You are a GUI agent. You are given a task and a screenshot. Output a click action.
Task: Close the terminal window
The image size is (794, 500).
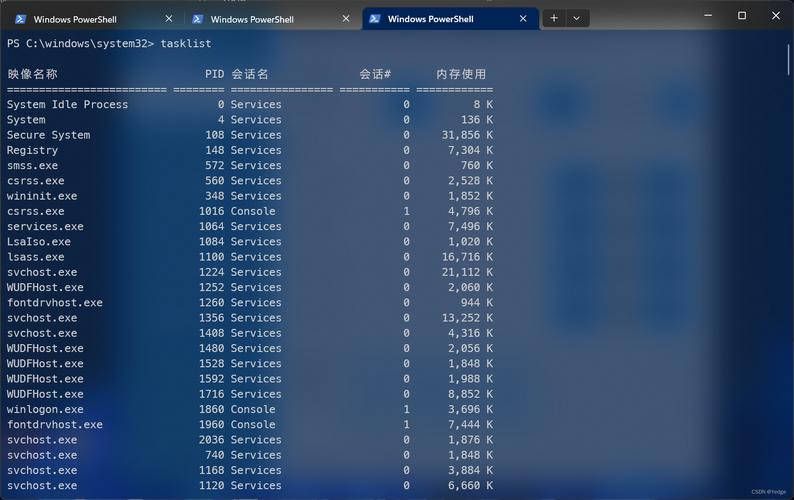pos(776,16)
